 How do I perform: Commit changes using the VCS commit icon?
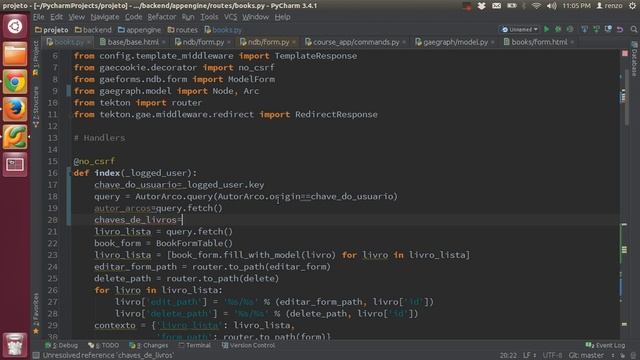pos(596,29)
